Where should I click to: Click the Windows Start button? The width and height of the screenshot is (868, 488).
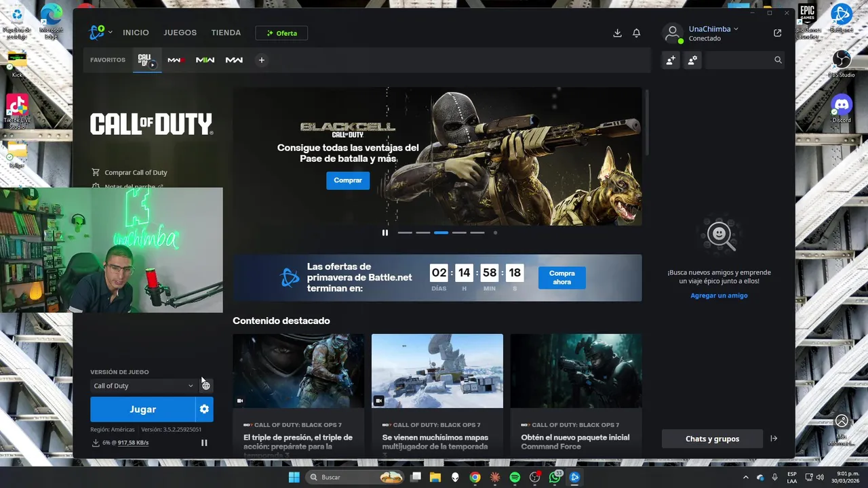294,477
